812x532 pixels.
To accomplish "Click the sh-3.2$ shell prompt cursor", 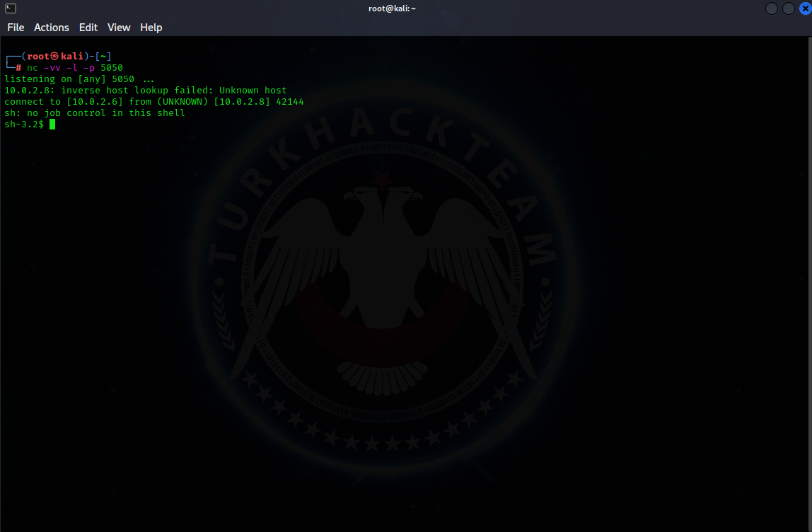I will [x=52, y=125].
